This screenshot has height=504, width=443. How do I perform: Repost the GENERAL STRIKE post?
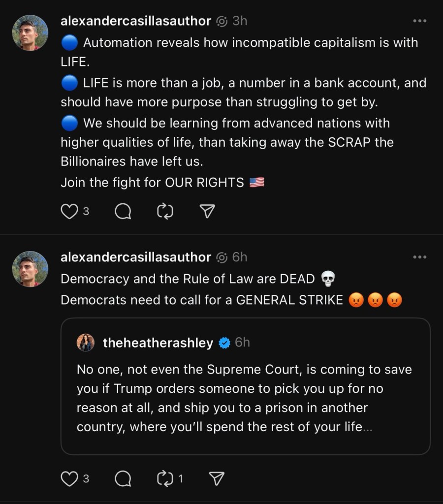[x=165, y=478]
